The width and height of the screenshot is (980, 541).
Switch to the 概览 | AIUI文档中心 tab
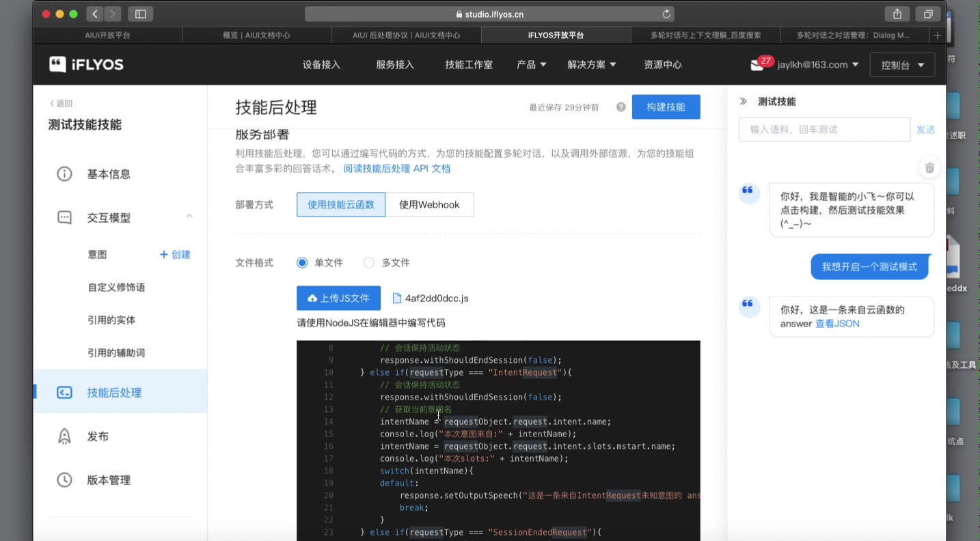tap(257, 35)
